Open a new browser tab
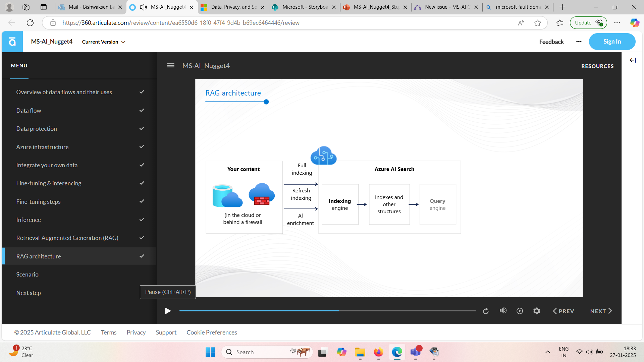 (x=562, y=7)
